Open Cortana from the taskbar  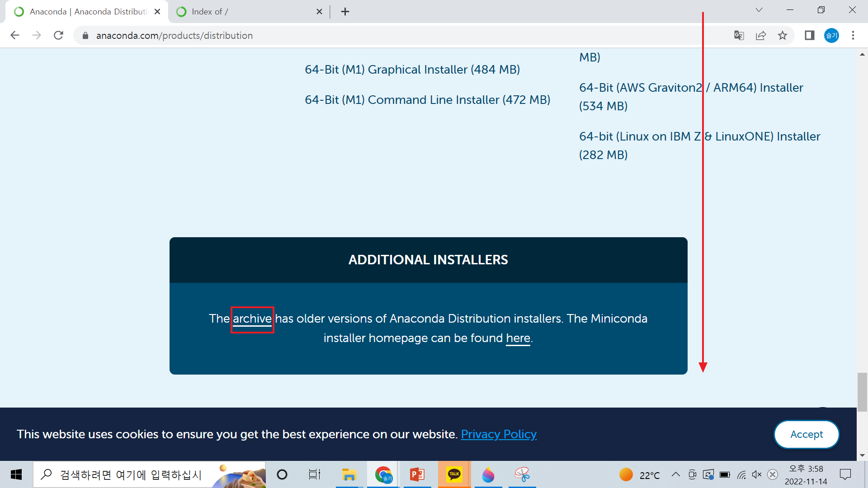(282, 474)
